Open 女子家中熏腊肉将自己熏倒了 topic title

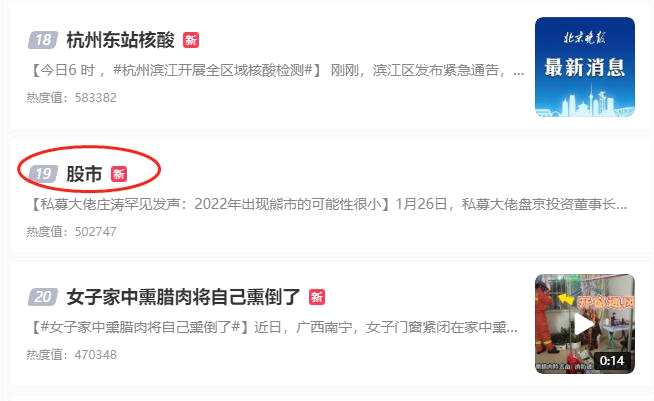coord(184,297)
